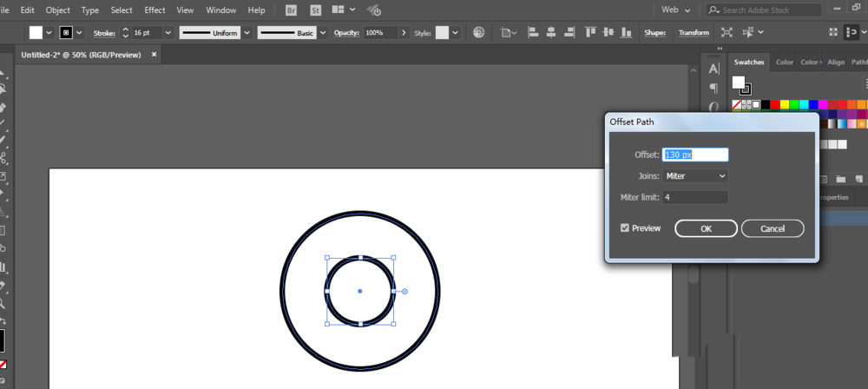Open the Effect menu
Screen dimensions: 868x389
click(155, 10)
